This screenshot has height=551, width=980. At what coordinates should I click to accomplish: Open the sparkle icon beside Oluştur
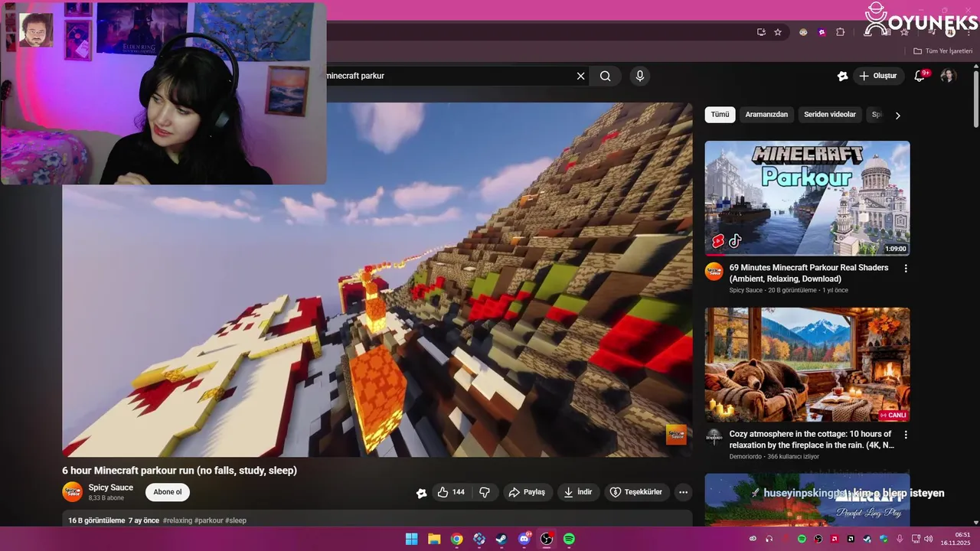[842, 76]
